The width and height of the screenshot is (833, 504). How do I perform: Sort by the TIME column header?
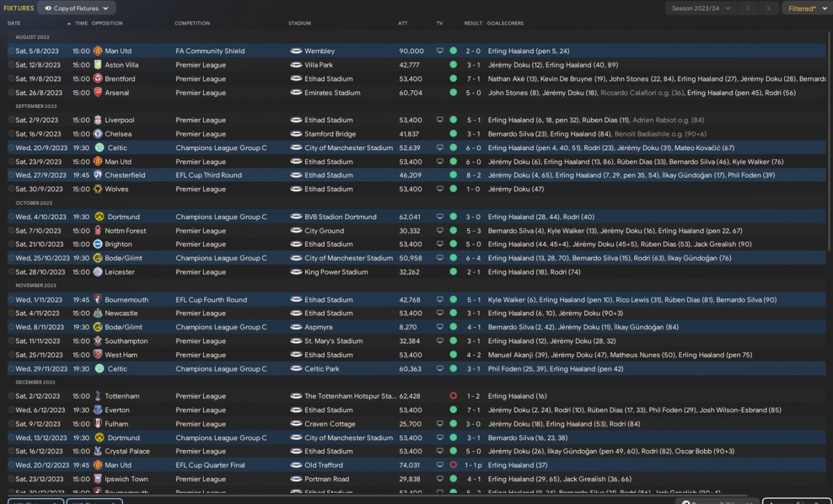pos(81,23)
